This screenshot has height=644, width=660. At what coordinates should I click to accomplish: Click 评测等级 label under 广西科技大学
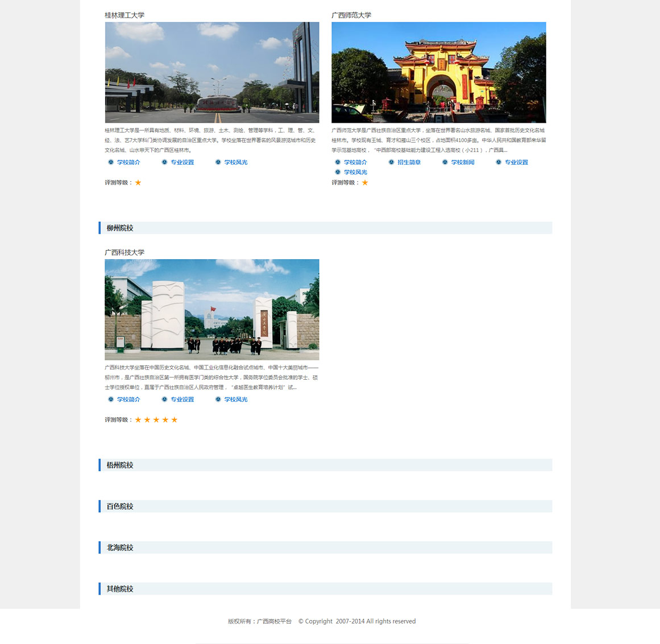(118, 419)
